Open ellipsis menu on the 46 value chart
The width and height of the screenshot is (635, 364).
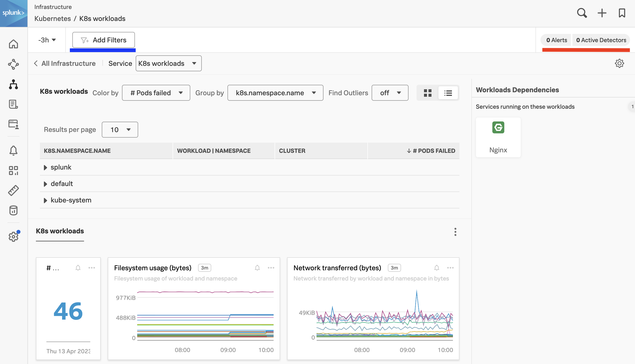[x=92, y=268]
